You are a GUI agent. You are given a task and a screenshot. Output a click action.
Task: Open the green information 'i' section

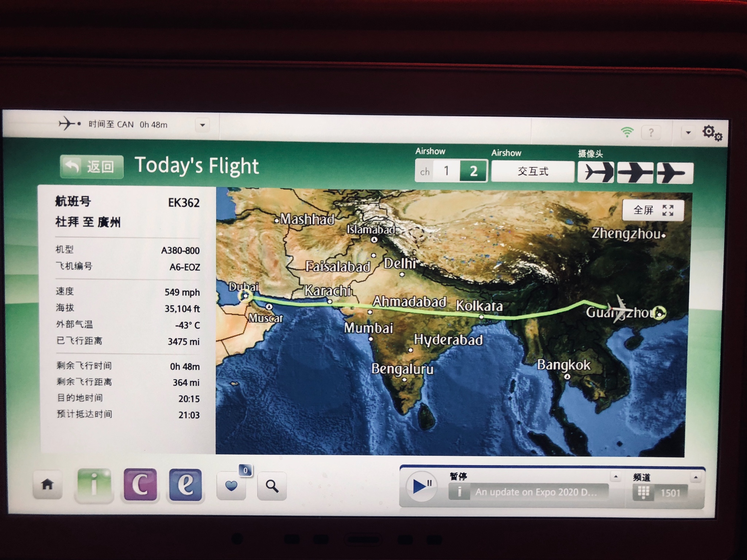coord(94,485)
